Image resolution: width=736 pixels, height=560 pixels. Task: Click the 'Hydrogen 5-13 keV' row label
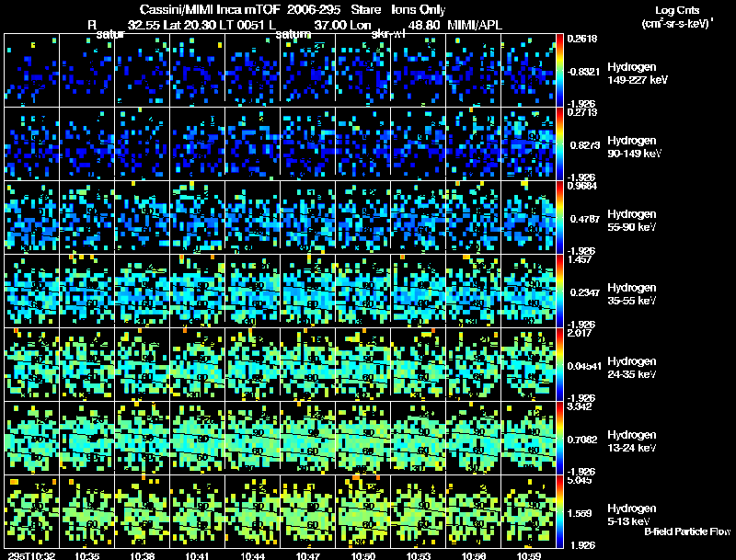tap(631, 515)
